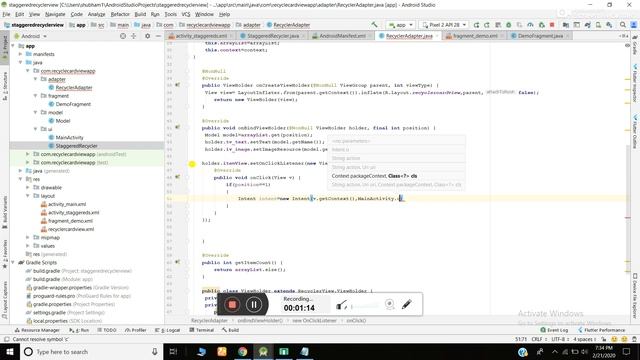Click the locate target icon in Project panel
The image size is (640, 360).
123,36
